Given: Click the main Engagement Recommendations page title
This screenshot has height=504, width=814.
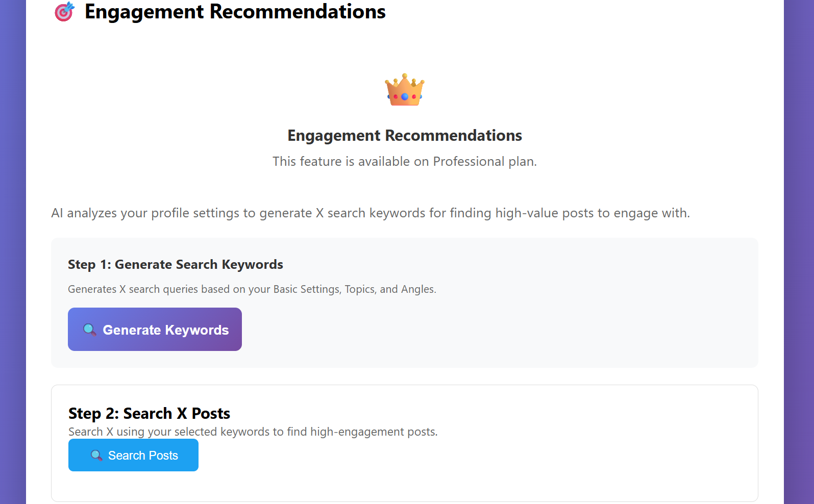Looking at the screenshot, I should [x=234, y=11].
